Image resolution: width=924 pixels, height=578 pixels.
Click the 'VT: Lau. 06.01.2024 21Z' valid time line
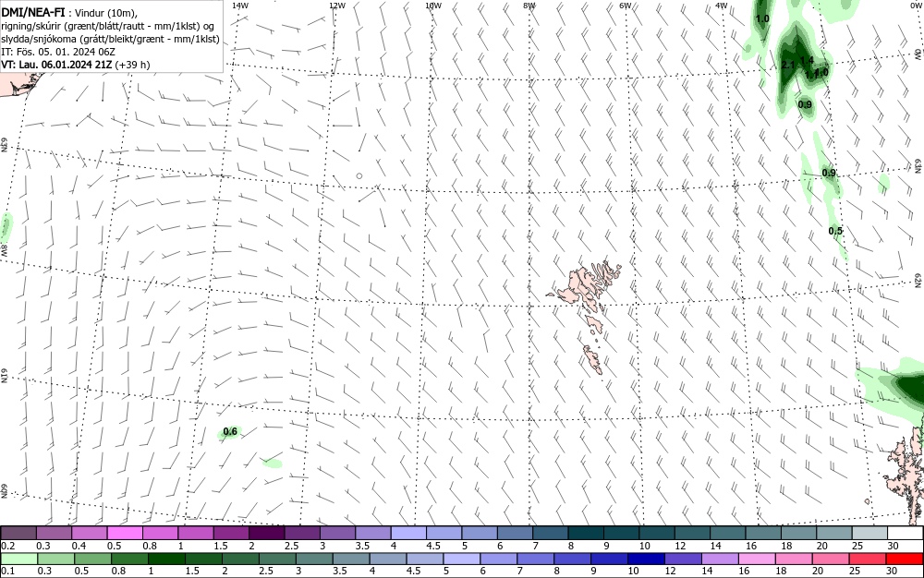tap(57, 65)
